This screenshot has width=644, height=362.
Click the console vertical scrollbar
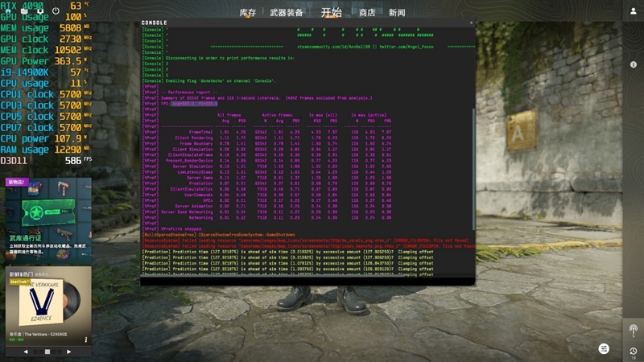point(473,169)
